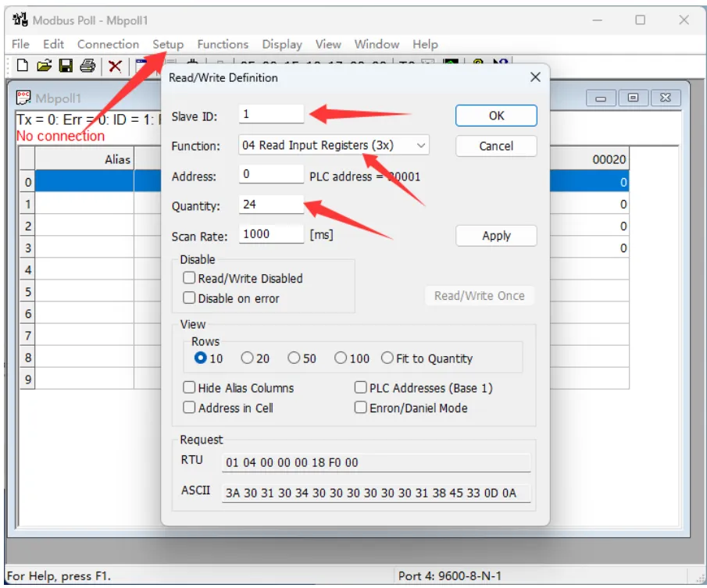Confirm settings with the OK button
Screen dimensions: 707x588
point(496,115)
